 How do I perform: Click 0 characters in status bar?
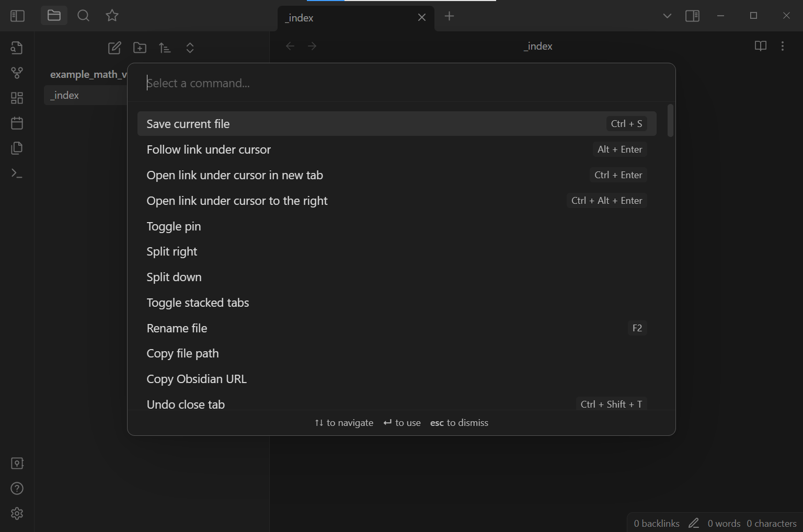[x=772, y=523]
